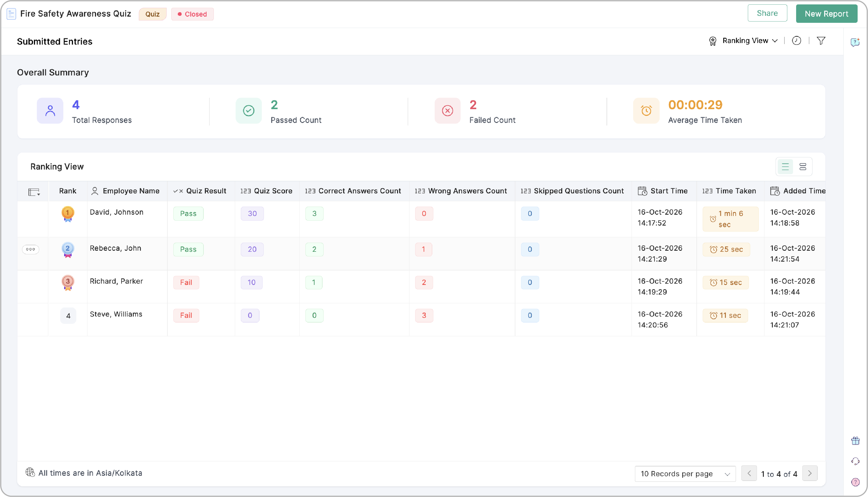Screen dimensions: 868x497
Task: Switch to compact list layout toggle
Action: coord(785,167)
